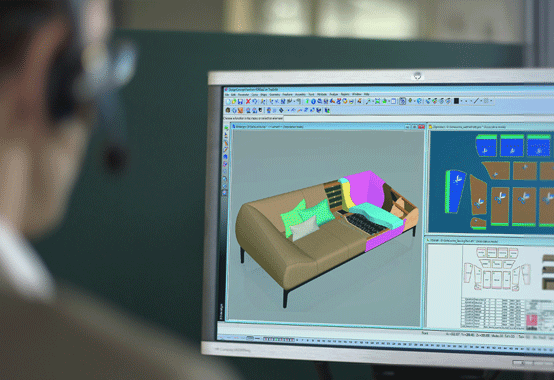Screen dimensions: 554x380
Task: Click the green zoom-to-fit icon
Action: (x=377, y=102)
